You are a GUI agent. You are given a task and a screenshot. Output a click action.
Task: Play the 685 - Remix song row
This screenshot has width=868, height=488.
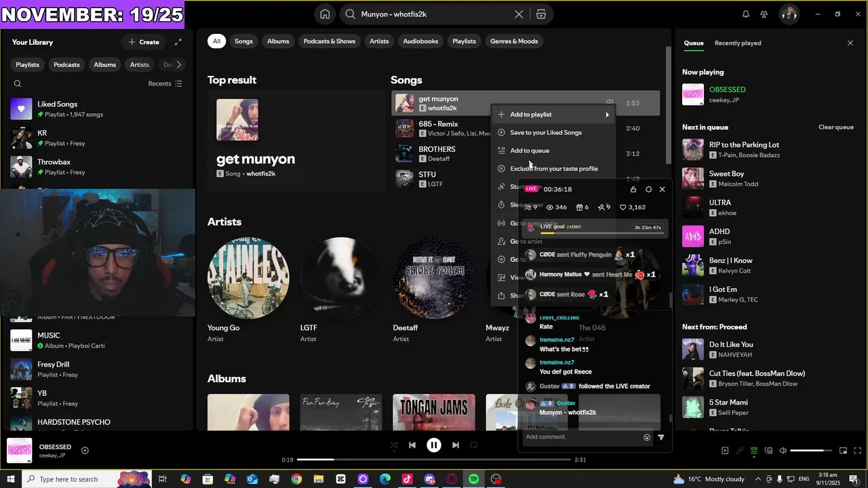[x=526, y=128]
